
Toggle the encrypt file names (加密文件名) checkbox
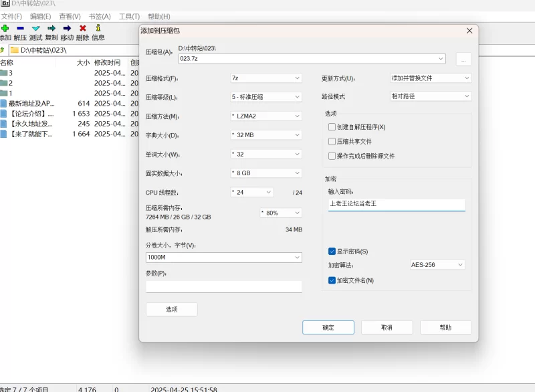[332, 280]
